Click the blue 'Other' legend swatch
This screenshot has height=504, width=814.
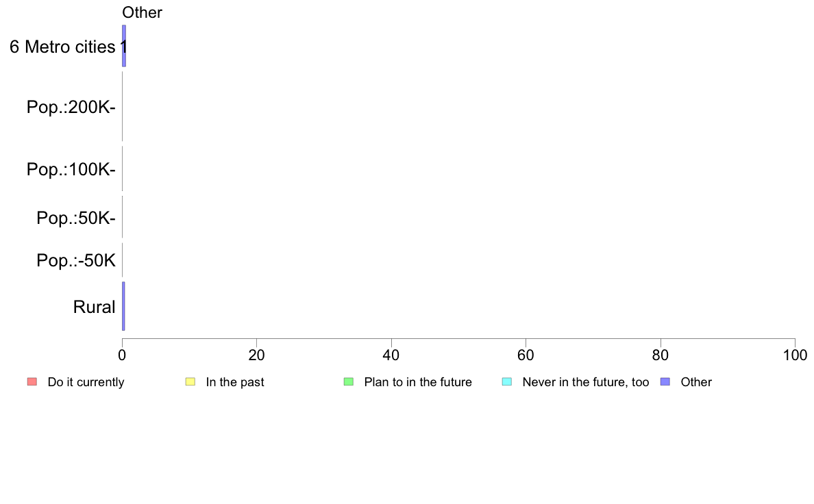tap(665, 382)
